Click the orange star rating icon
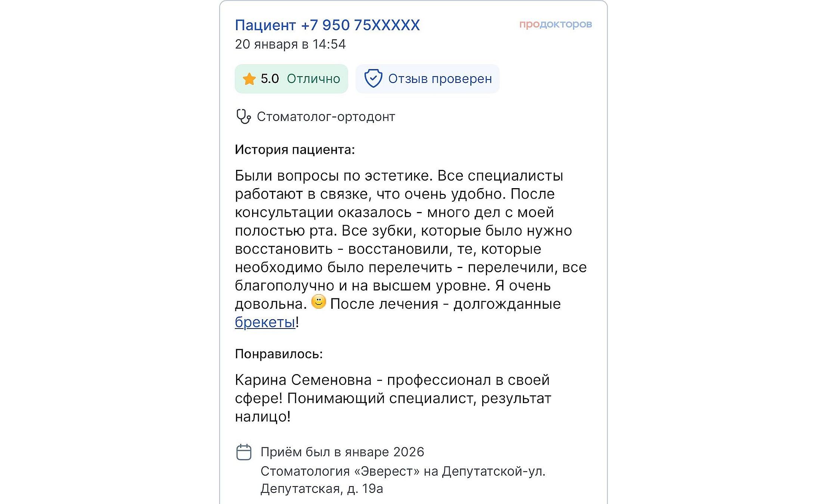 249,79
